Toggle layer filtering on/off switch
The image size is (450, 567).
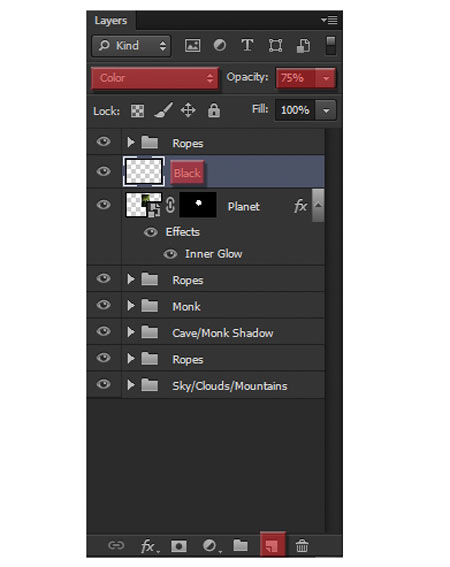[331, 46]
